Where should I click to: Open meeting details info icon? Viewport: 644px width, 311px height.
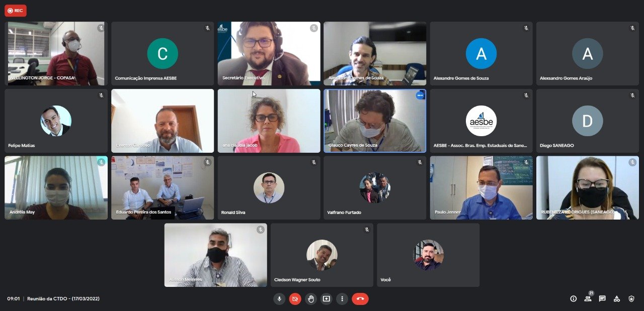tap(573, 299)
